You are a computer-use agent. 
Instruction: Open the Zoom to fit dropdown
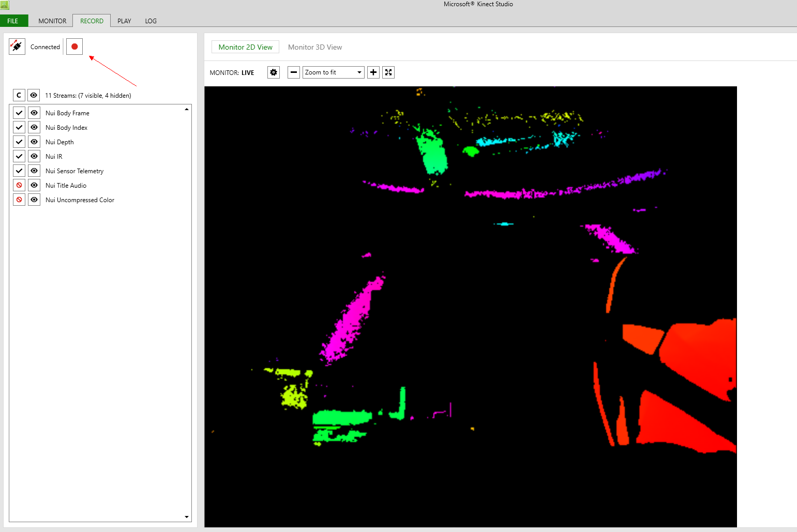(x=358, y=72)
